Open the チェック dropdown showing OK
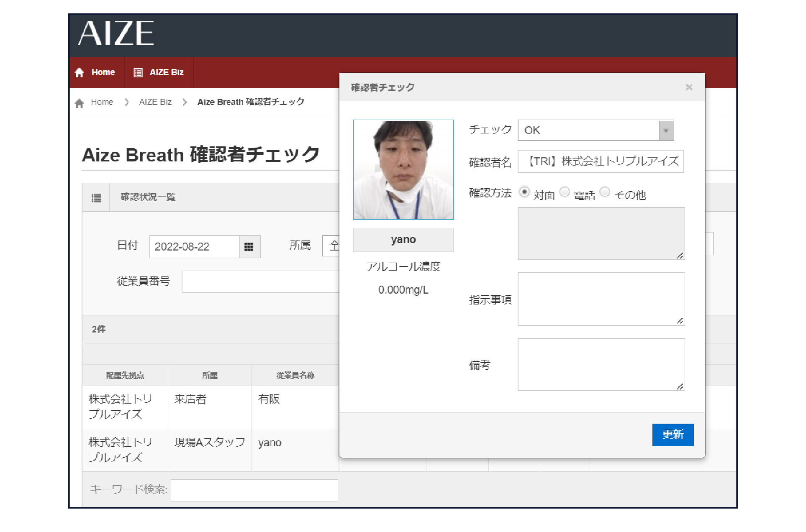The height and width of the screenshot is (532, 806). [x=588, y=130]
